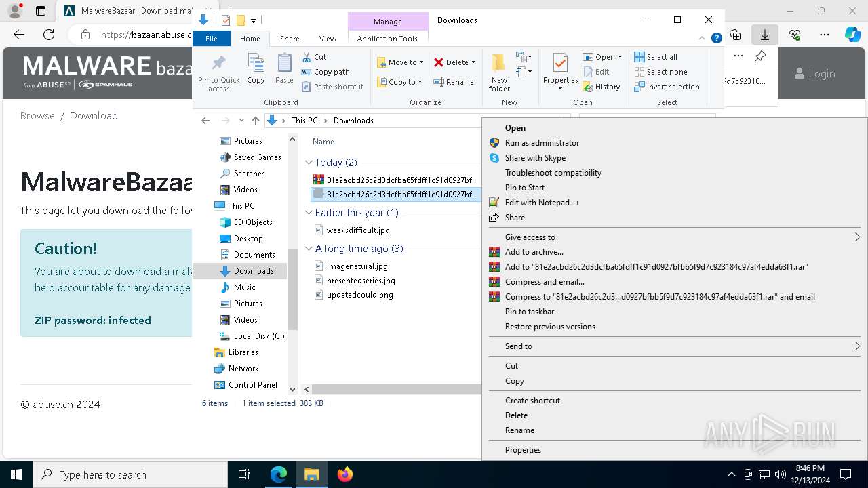Click the Edge downloads icon

764,35
